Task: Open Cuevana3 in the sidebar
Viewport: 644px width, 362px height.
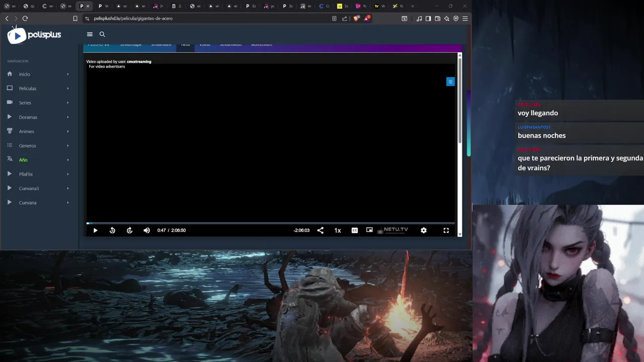Action: pos(29,189)
